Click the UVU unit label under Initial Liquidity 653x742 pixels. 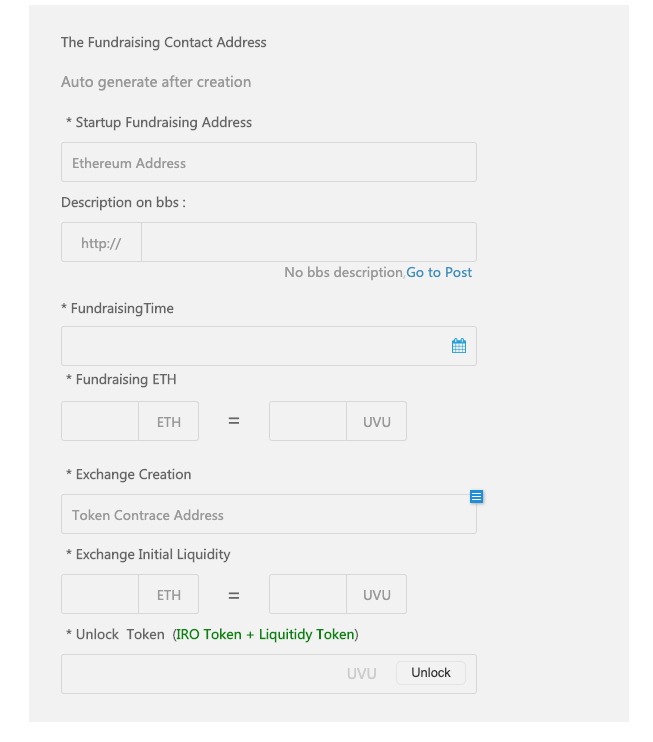[377, 595]
